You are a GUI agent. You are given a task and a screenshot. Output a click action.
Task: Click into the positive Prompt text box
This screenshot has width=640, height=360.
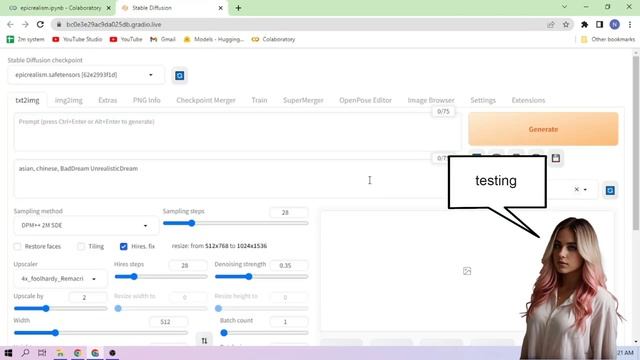[238, 133]
